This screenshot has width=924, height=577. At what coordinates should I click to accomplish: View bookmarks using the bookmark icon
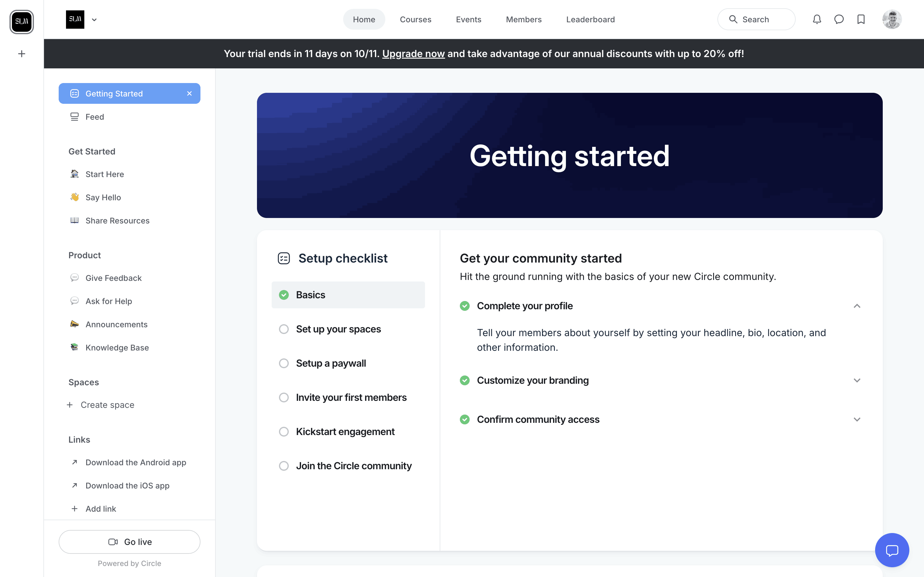tap(861, 19)
